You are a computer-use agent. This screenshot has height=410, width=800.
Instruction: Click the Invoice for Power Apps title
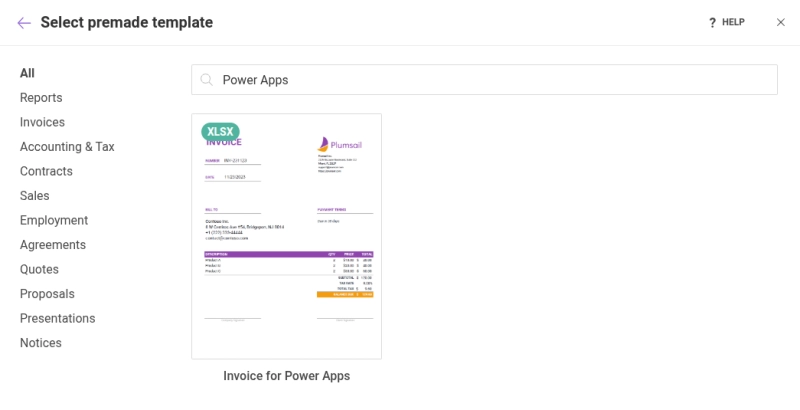tap(286, 376)
